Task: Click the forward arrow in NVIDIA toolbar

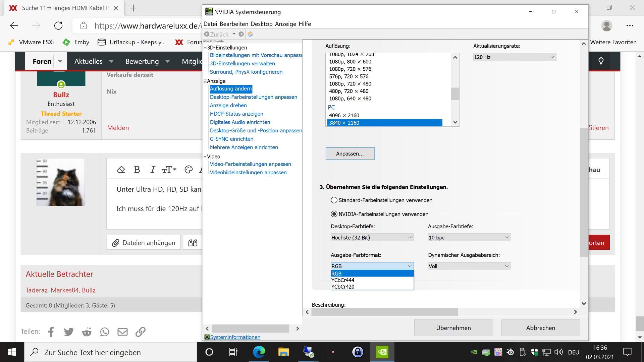Action: point(241,34)
